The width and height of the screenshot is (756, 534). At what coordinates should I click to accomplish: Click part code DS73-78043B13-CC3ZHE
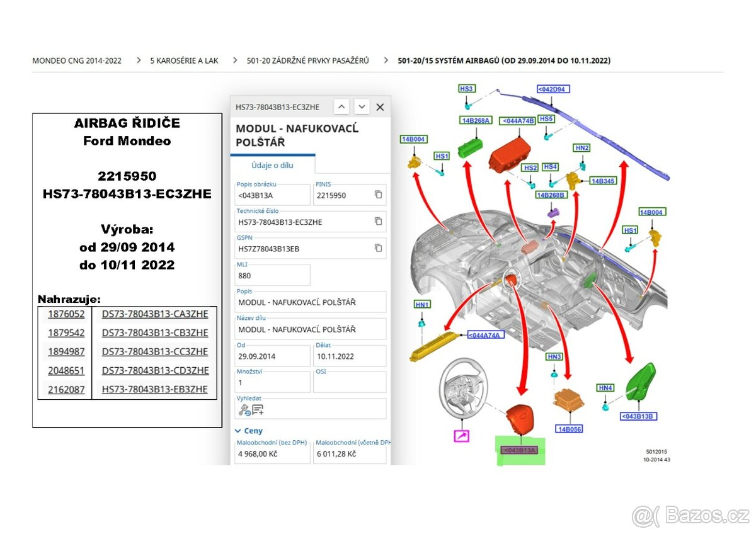coord(155,352)
